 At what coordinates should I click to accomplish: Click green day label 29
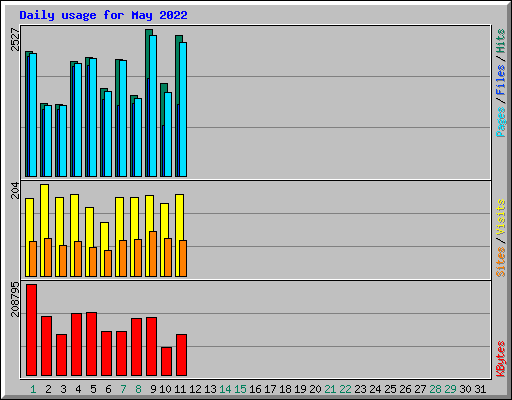click(450, 389)
